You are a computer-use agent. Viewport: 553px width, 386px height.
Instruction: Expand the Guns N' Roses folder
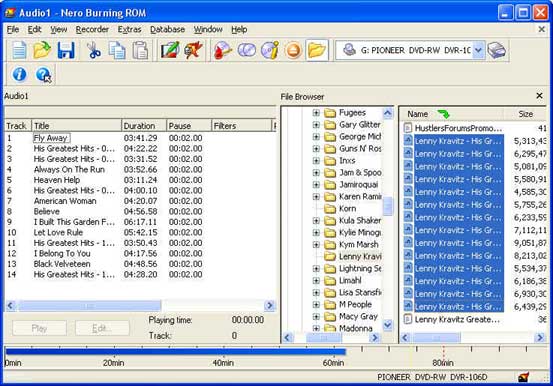[x=316, y=149]
